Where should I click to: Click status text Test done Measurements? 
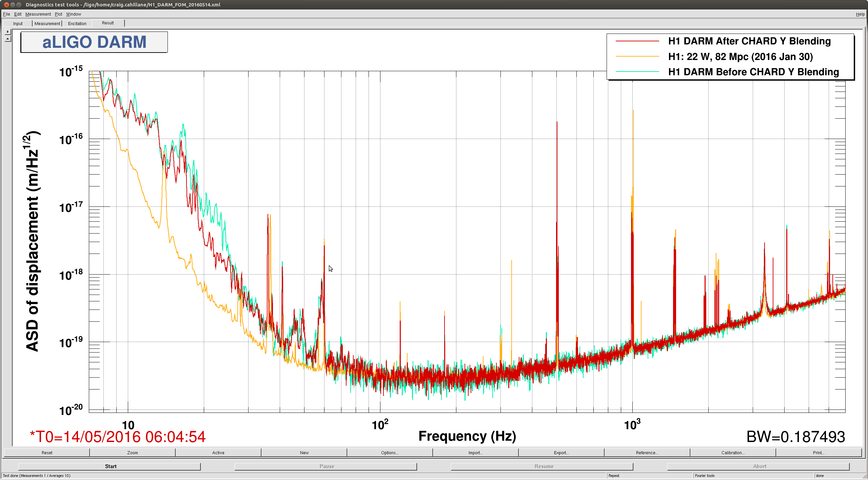pyautogui.click(x=37, y=476)
